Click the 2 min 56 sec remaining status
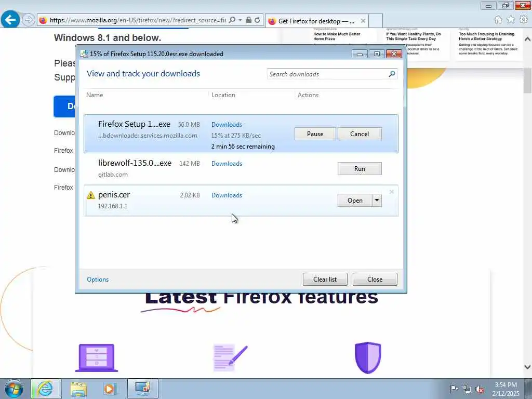 coord(243,147)
